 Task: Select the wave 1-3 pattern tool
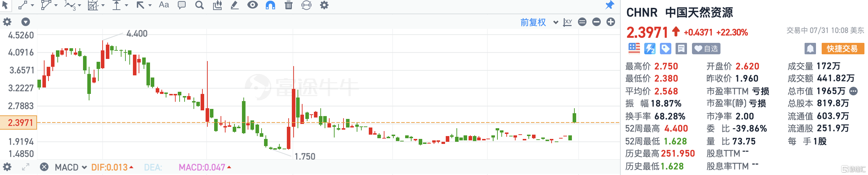(x=70, y=5)
